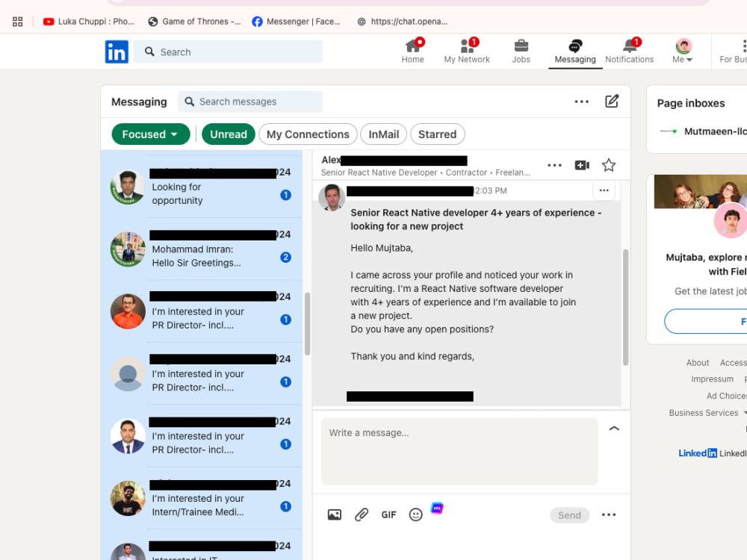Click the colorful extension icon in composer
This screenshot has height=560, width=747.
437,508
